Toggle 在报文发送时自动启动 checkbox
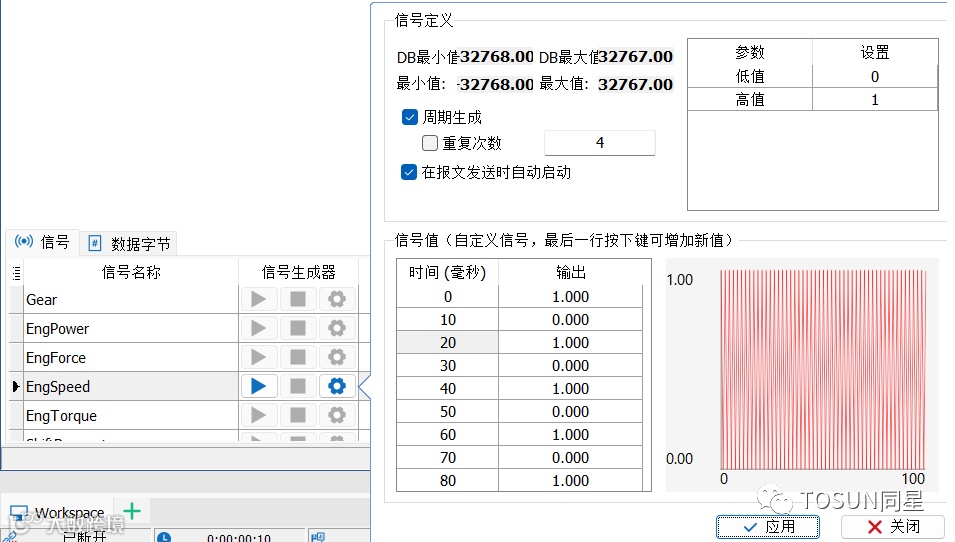The height and width of the screenshot is (542, 955). tap(409, 172)
